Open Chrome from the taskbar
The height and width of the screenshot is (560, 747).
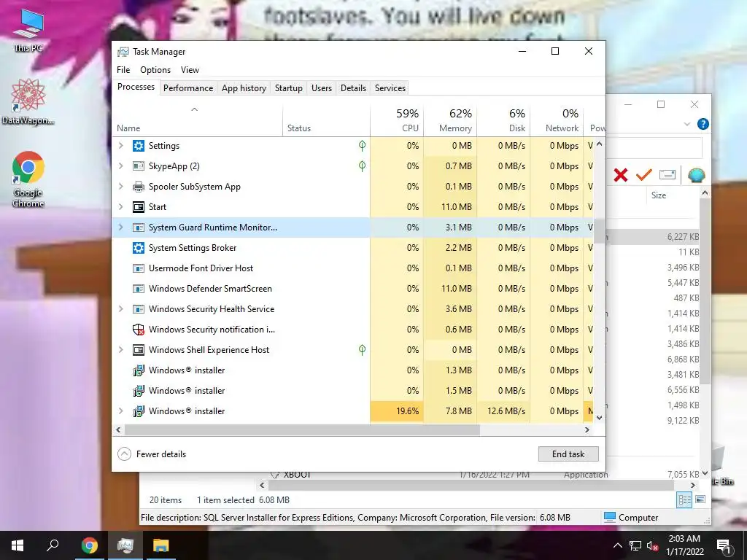89,545
